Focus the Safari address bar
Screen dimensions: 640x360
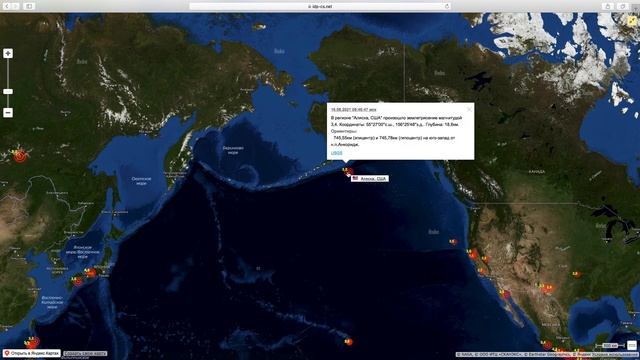coord(320,6)
